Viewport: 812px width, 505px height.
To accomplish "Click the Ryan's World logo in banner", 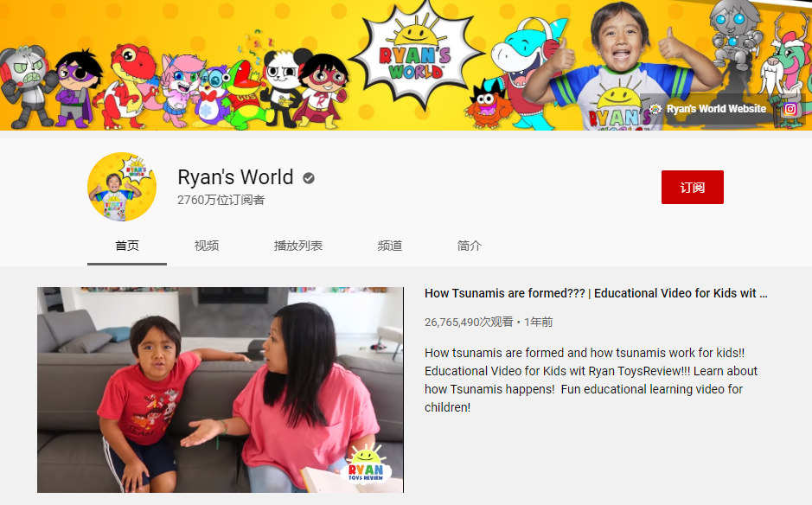I will click(416, 56).
